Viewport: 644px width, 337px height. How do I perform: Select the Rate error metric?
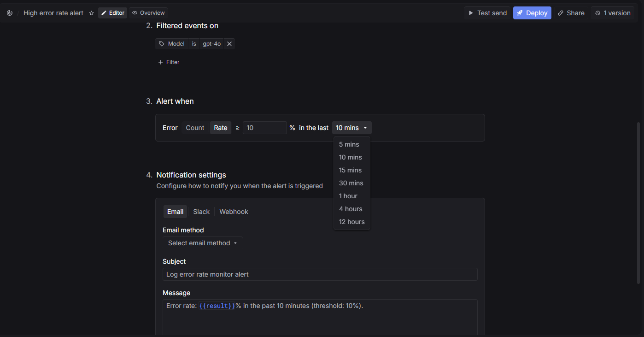pyautogui.click(x=221, y=128)
